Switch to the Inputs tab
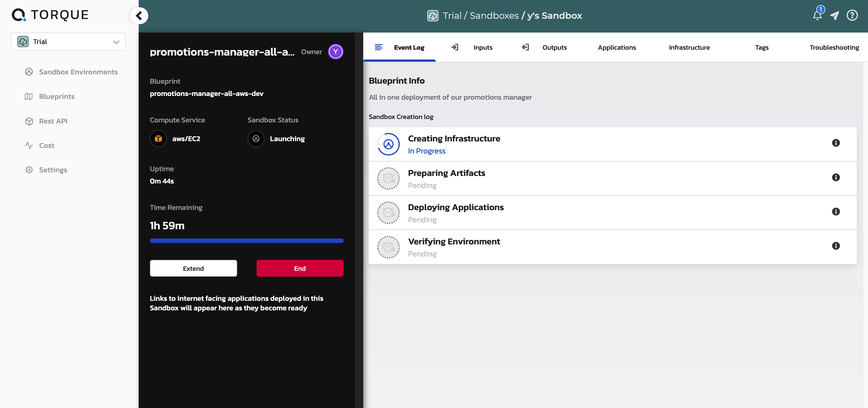Screen dimensions: 868x408 coord(483,47)
